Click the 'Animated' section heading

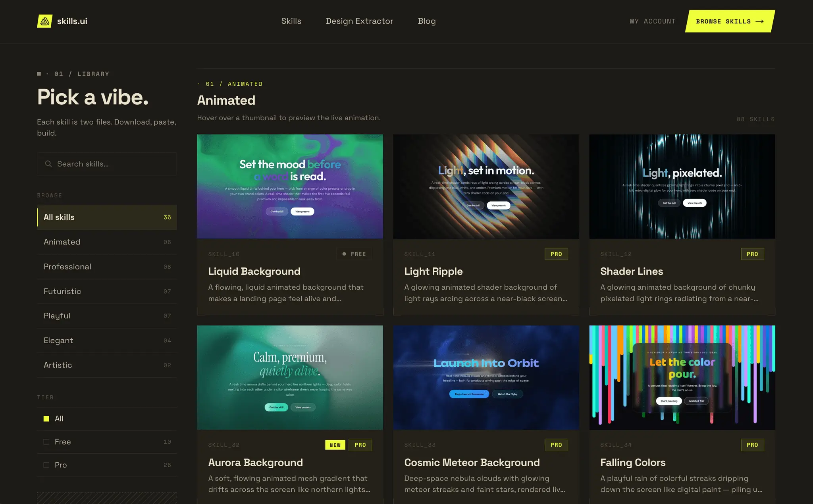pos(226,100)
